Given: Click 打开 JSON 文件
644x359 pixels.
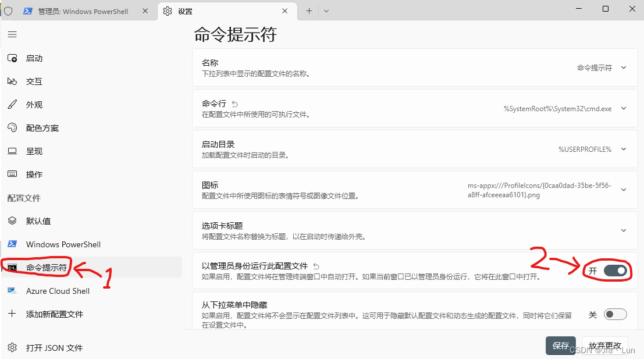Looking at the screenshot, I should pos(91,347).
